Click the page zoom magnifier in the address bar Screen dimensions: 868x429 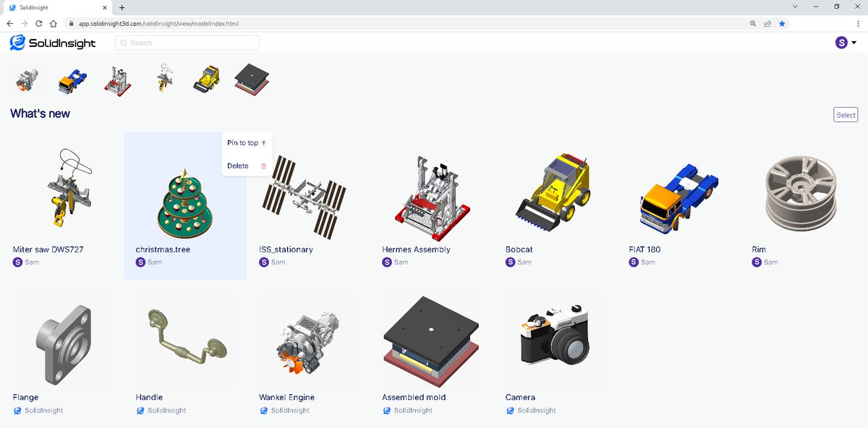(x=753, y=22)
